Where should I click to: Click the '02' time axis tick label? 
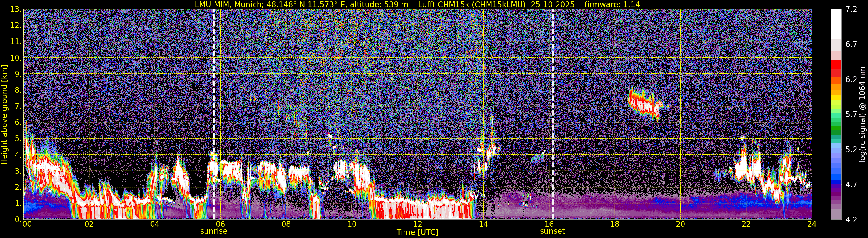pyautogui.click(x=89, y=224)
